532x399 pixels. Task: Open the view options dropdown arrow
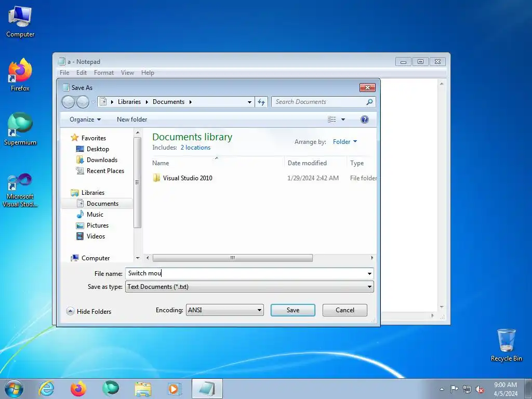point(343,119)
